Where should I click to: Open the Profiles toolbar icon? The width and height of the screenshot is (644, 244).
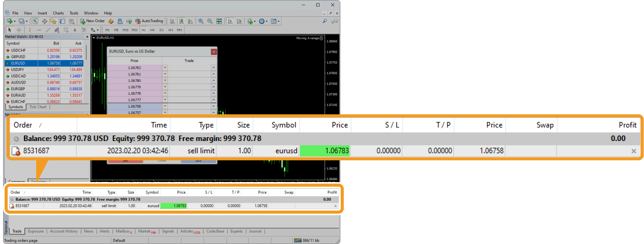click(x=21, y=21)
